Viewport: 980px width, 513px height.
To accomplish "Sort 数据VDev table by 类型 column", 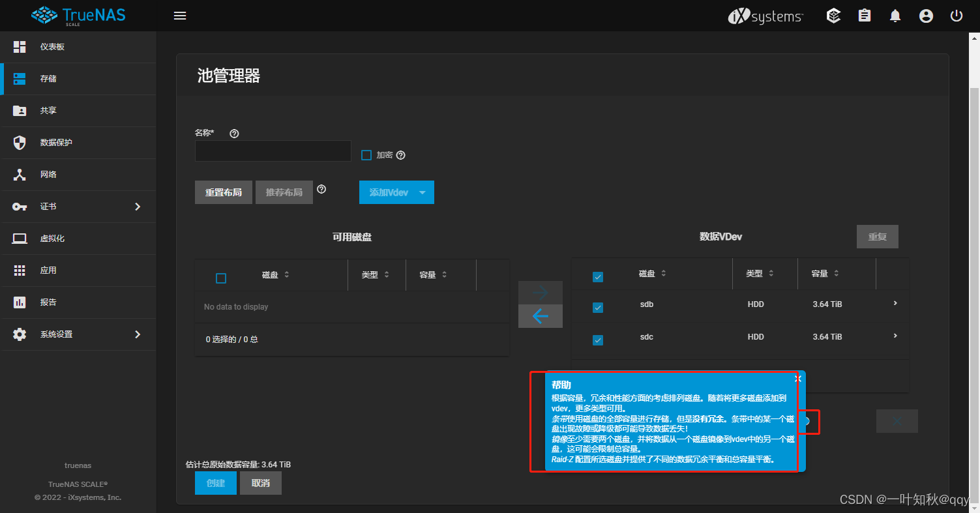I will 760,274.
